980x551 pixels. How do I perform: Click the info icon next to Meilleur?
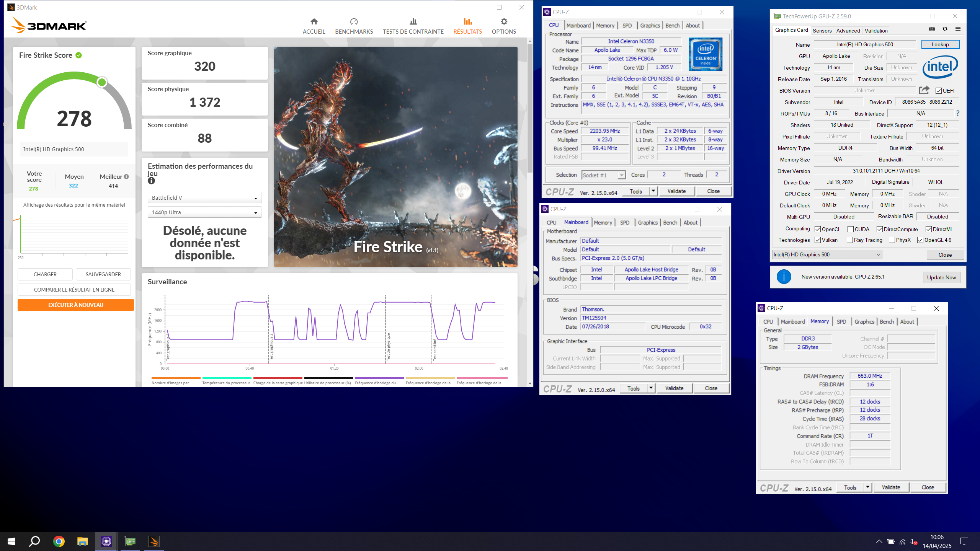[126, 176]
